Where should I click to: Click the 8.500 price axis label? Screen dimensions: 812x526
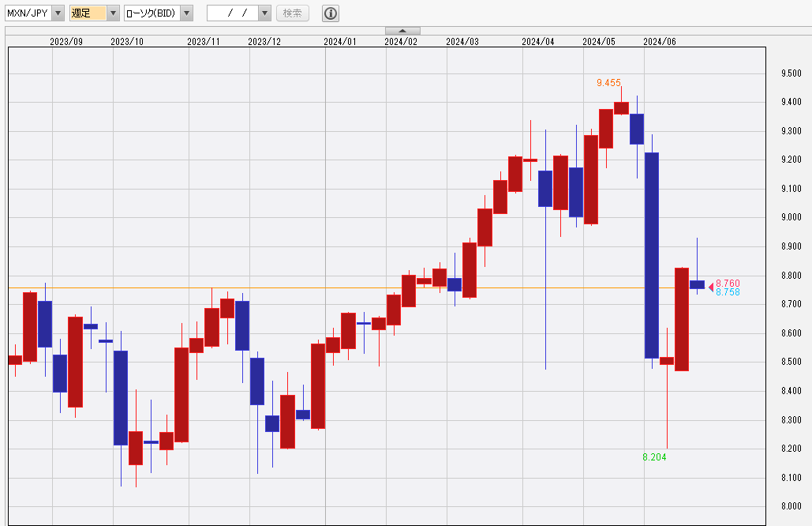[791, 361]
